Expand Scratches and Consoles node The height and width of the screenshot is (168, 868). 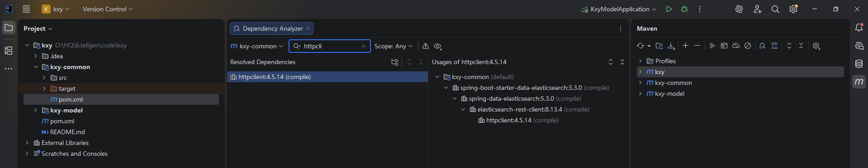(x=27, y=154)
